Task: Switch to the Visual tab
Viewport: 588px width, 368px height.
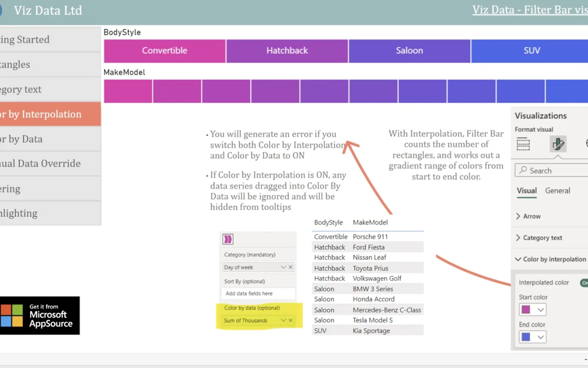Action: (x=527, y=191)
